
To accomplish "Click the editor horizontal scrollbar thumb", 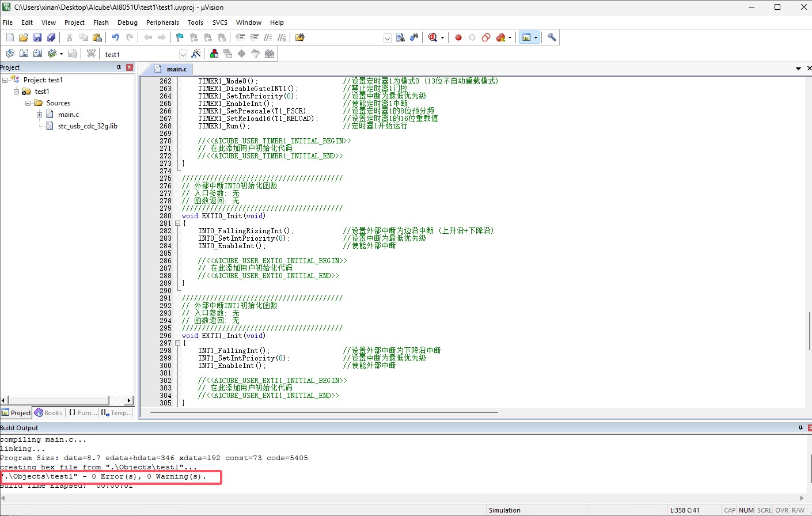I will [324, 412].
